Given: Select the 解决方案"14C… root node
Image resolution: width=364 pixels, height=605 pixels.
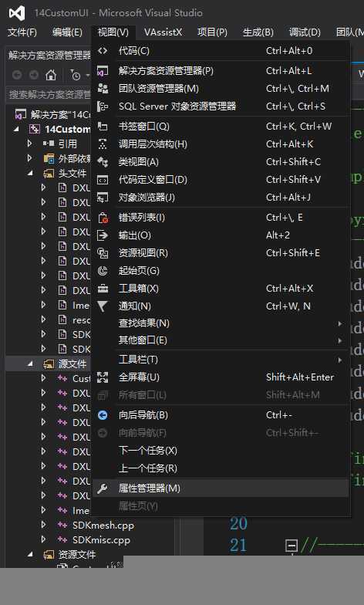Looking at the screenshot, I should [x=60, y=114].
